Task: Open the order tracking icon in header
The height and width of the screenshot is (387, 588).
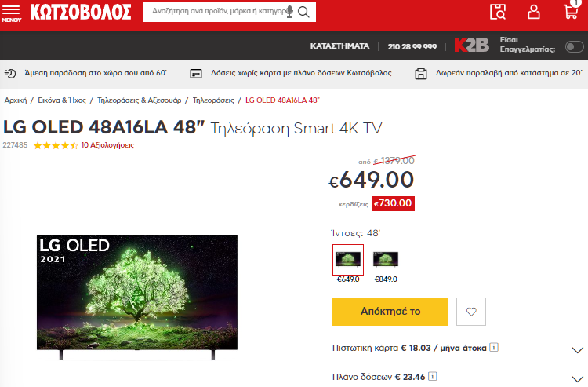Action: 498,12
